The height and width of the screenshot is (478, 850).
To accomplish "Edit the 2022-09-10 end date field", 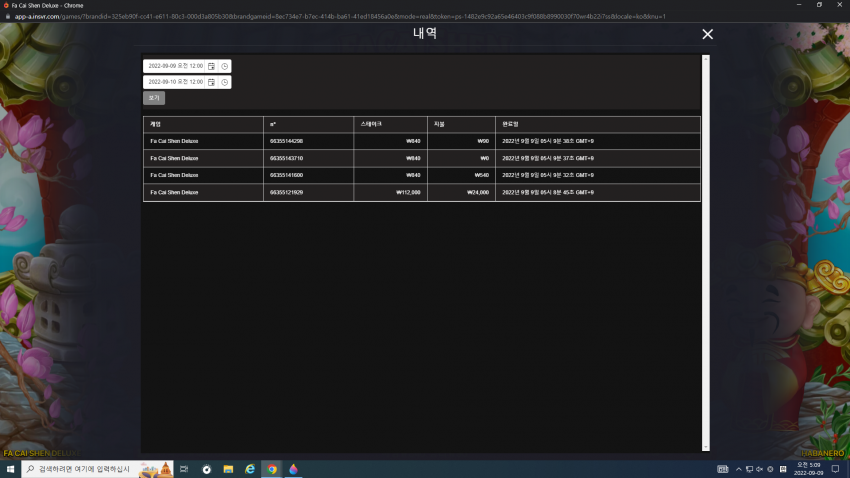I will 176,82.
